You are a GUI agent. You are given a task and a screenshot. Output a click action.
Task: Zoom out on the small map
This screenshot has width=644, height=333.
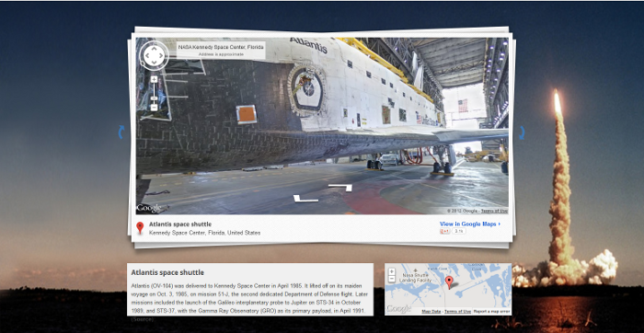point(391,279)
